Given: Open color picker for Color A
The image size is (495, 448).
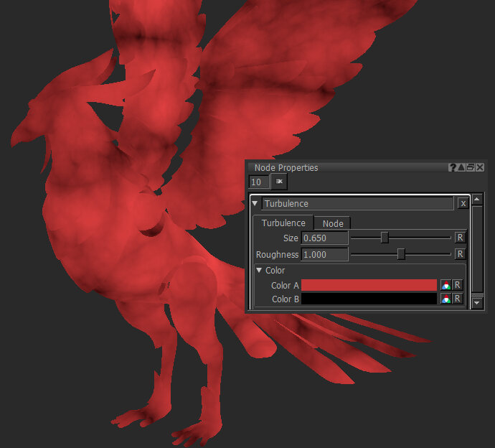Looking at the screenshot, I should click(445, 285).
